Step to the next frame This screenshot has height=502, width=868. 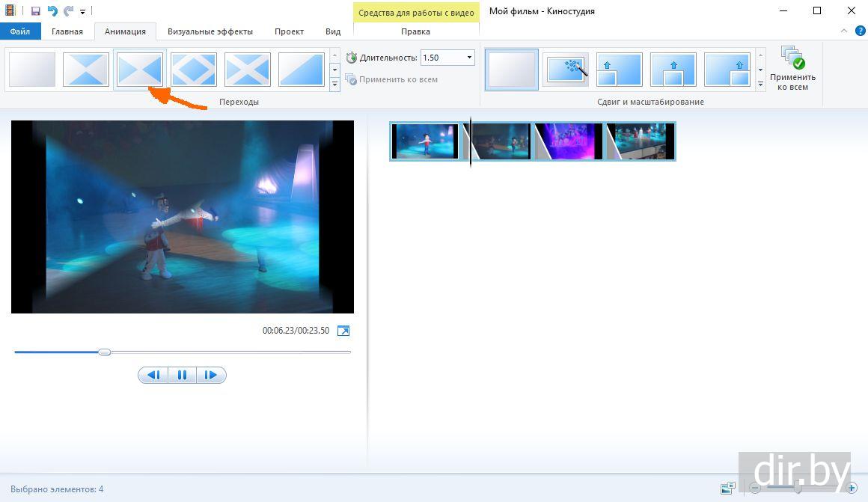[210, 375]
